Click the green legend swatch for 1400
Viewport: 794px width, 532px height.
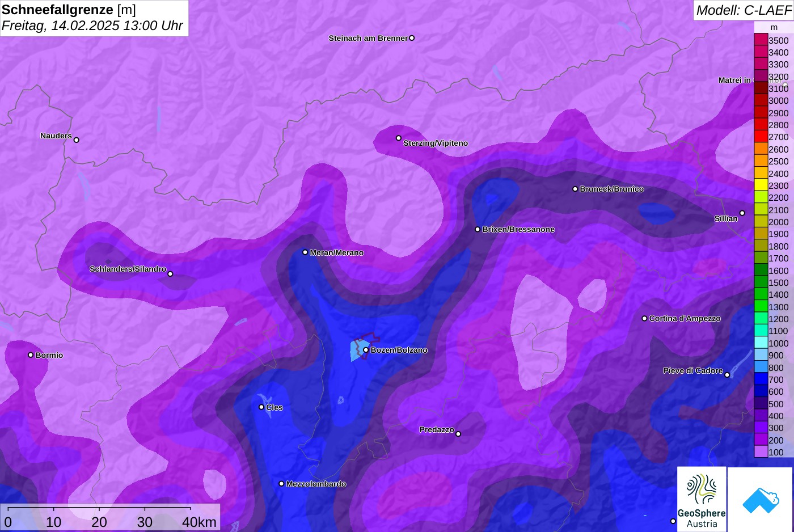(x=761, y=294)
